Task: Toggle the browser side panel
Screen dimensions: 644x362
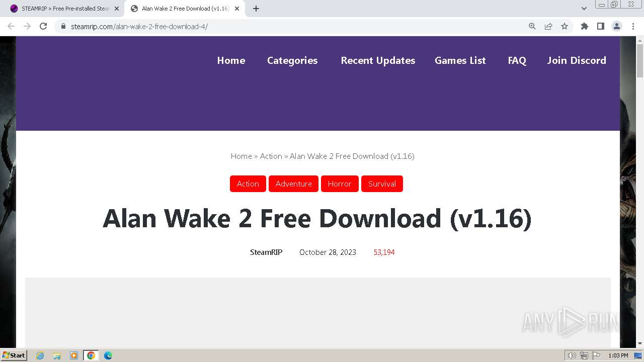Action: (600, 26)
